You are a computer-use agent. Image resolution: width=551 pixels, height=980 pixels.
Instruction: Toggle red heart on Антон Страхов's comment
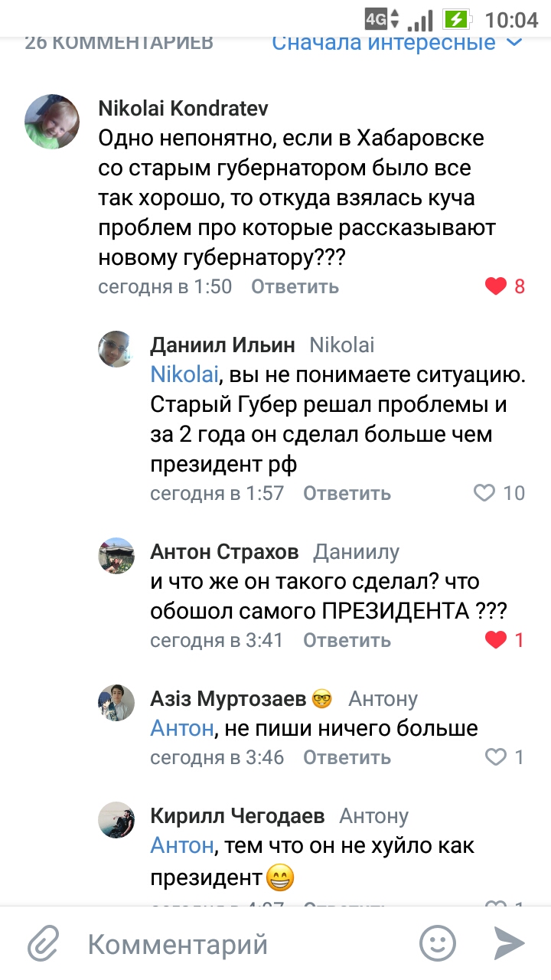[x=497, y=640]
